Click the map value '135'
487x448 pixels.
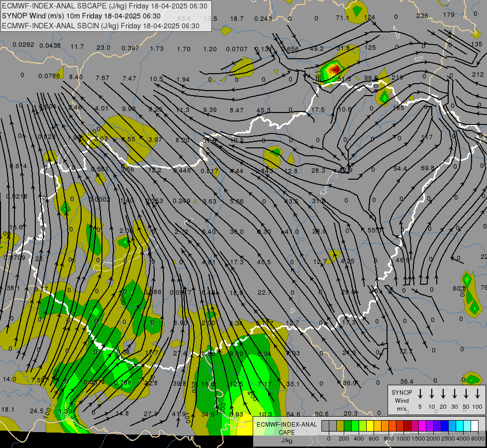click(477, 44)
